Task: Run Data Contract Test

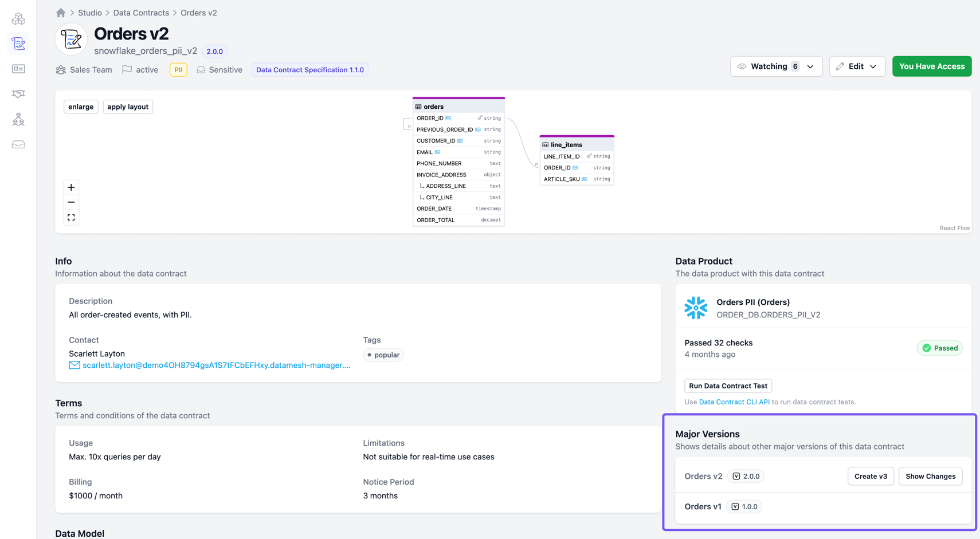Action: pos(728,385)
